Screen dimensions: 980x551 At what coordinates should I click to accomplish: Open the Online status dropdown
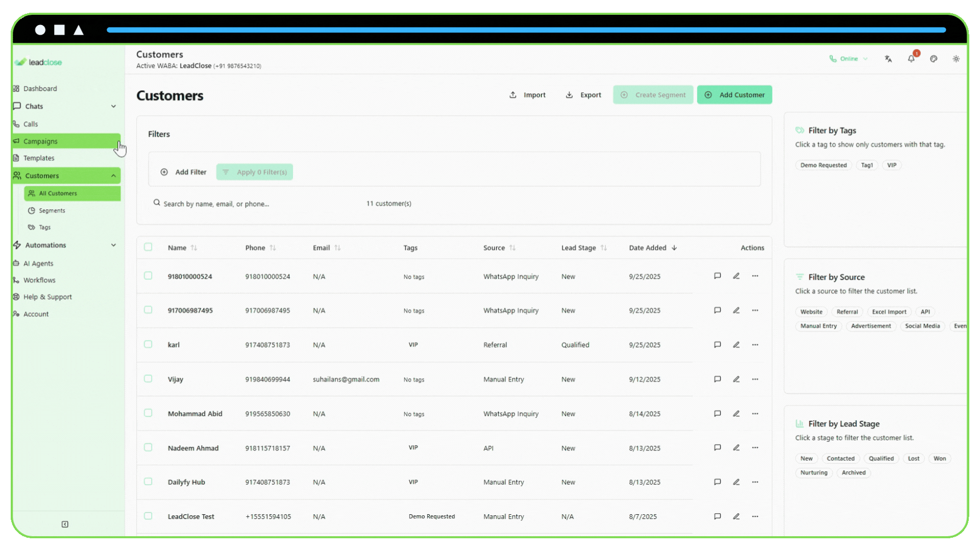[848, 59]
